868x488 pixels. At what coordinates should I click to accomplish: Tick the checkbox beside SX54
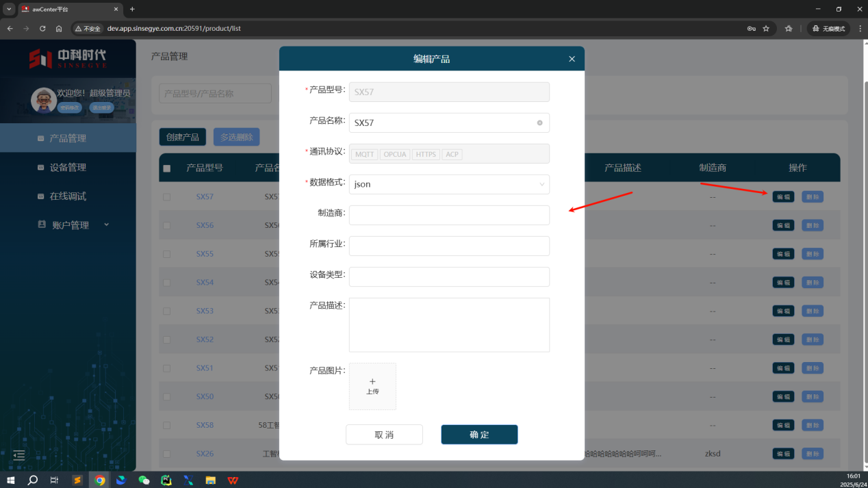(166, 283)
